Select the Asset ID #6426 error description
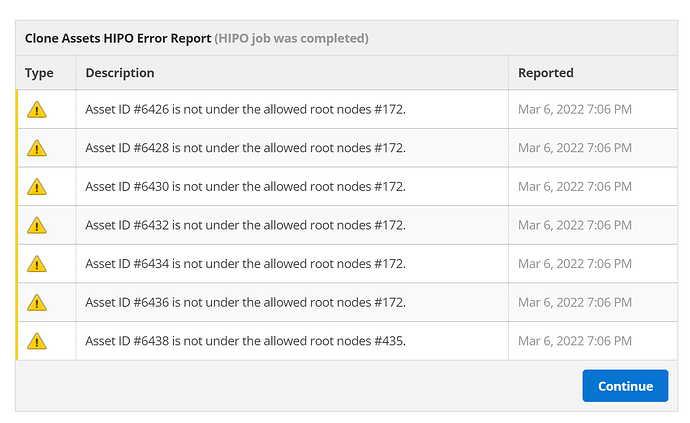Image resolution: width=690 pixels, height=423 pixels. point(246,109)
